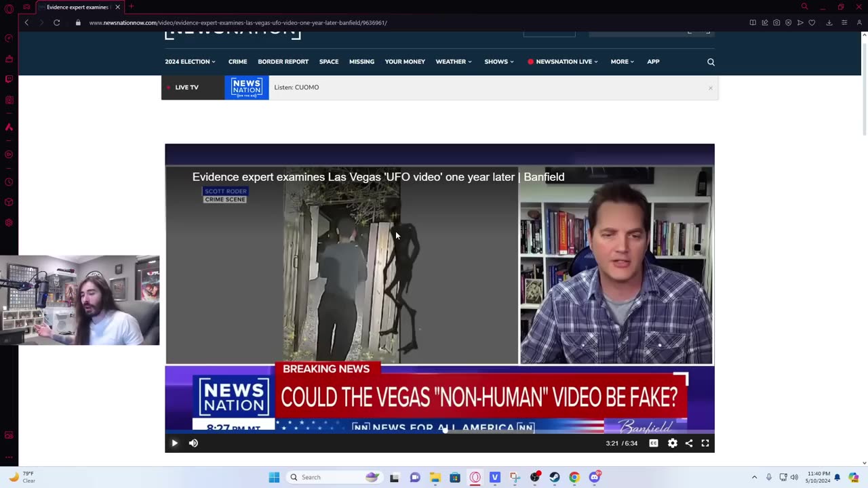
Task: Bookmark this page with the heart icon
Action: 812,22
